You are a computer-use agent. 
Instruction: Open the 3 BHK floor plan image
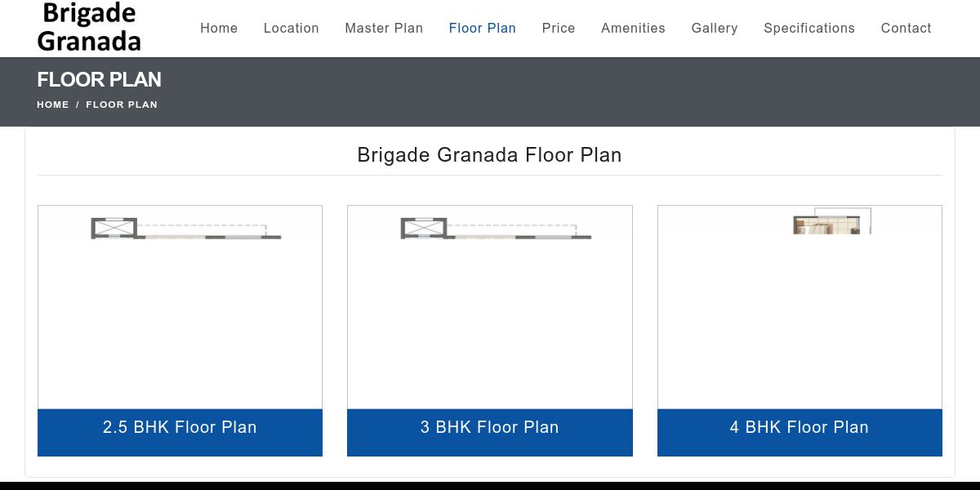(x=490, y=307)
